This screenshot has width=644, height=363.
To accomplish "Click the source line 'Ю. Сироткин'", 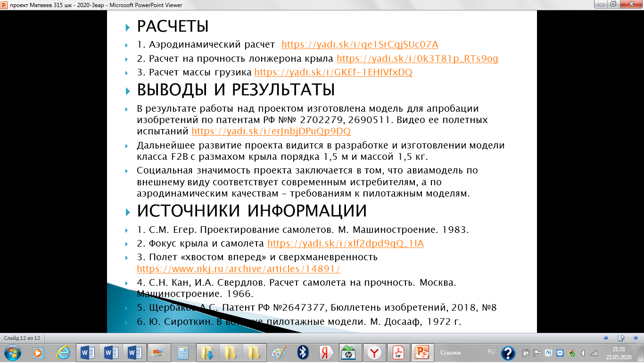I will (298, 322).
